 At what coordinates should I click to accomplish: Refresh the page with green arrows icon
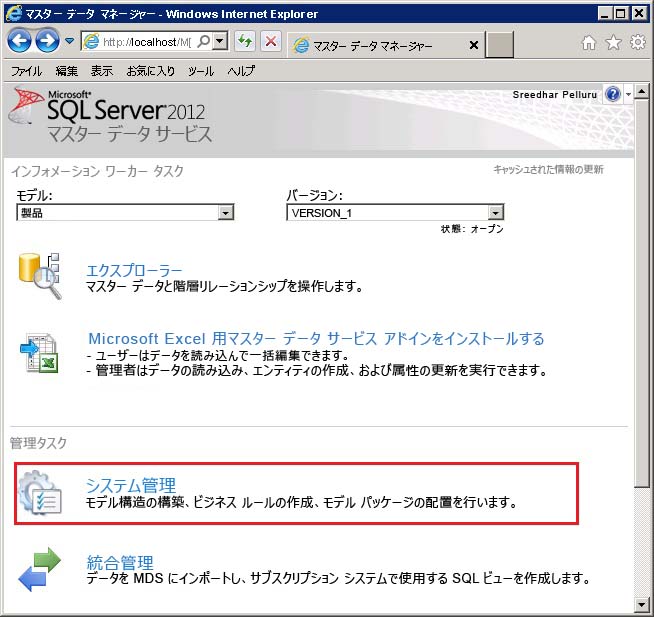pyautogui.click(x=245, y=41)
